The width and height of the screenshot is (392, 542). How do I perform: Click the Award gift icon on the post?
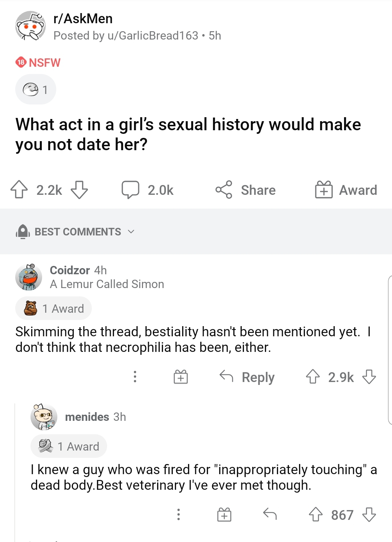tap(325, 189)
